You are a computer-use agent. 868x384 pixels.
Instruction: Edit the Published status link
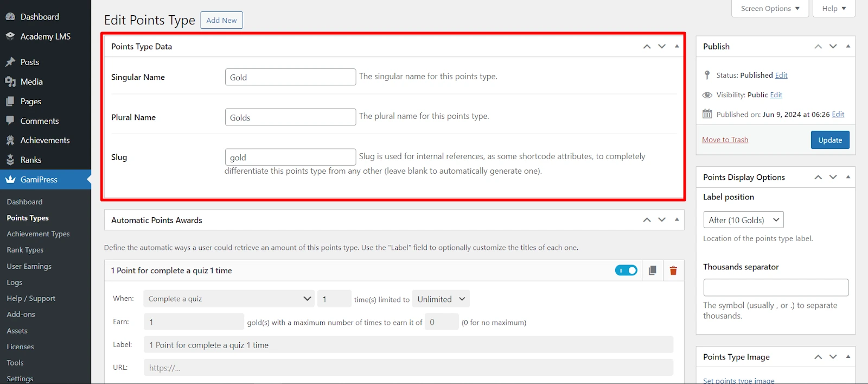[x=781, y=75]
